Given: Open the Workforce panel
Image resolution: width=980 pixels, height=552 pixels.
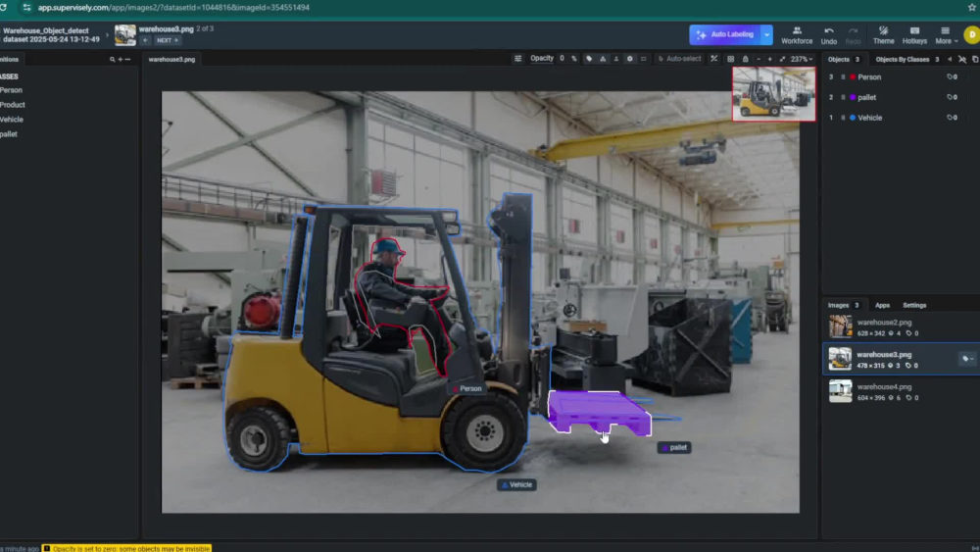Looking at the screenshot, I should [x=797, y=35].
